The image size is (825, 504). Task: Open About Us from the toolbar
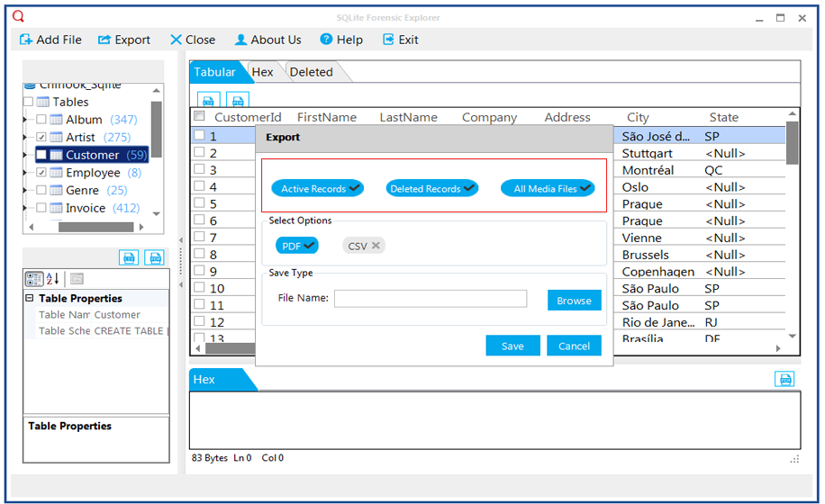pos(268,40)
